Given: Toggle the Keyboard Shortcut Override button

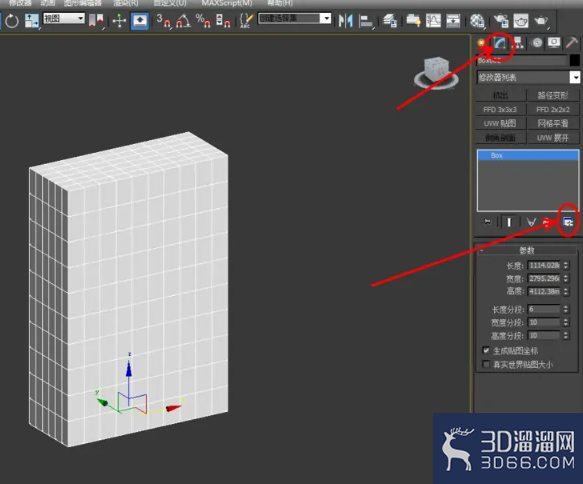Looking at the screenshot, I should pos(140,20).
